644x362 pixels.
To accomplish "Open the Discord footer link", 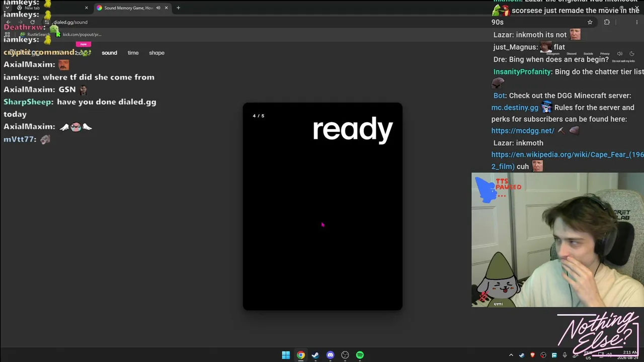I will 572,54.
